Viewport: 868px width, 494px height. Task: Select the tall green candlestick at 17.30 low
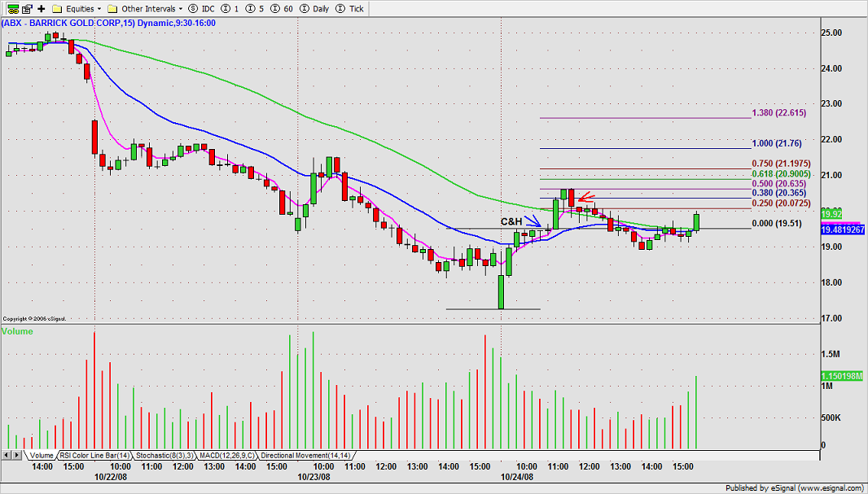[501, 291]
